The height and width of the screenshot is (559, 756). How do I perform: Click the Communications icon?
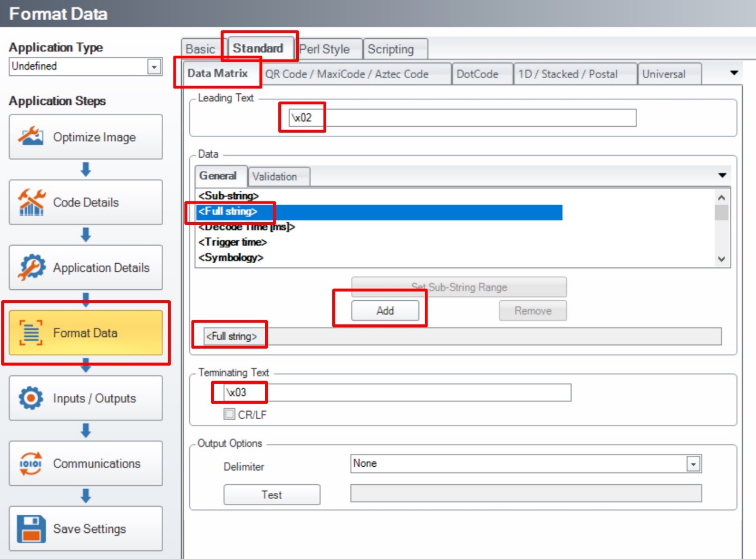click(x=31, y=463)
